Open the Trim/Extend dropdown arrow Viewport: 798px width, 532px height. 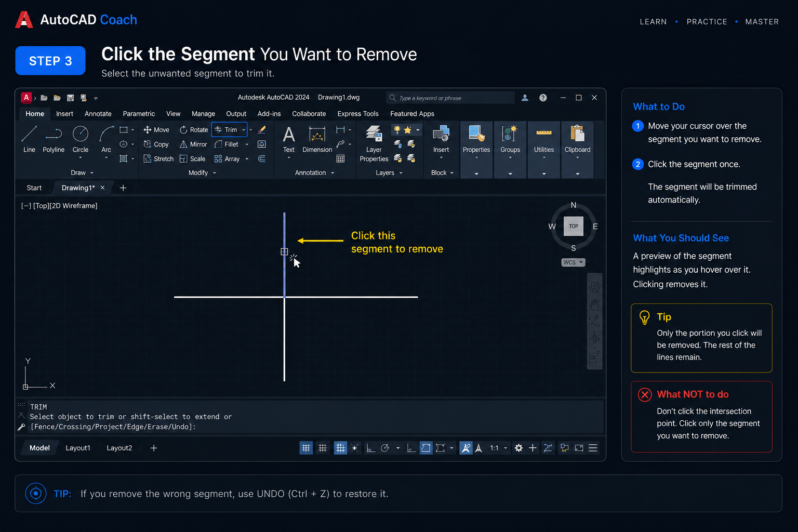point(244,130)
